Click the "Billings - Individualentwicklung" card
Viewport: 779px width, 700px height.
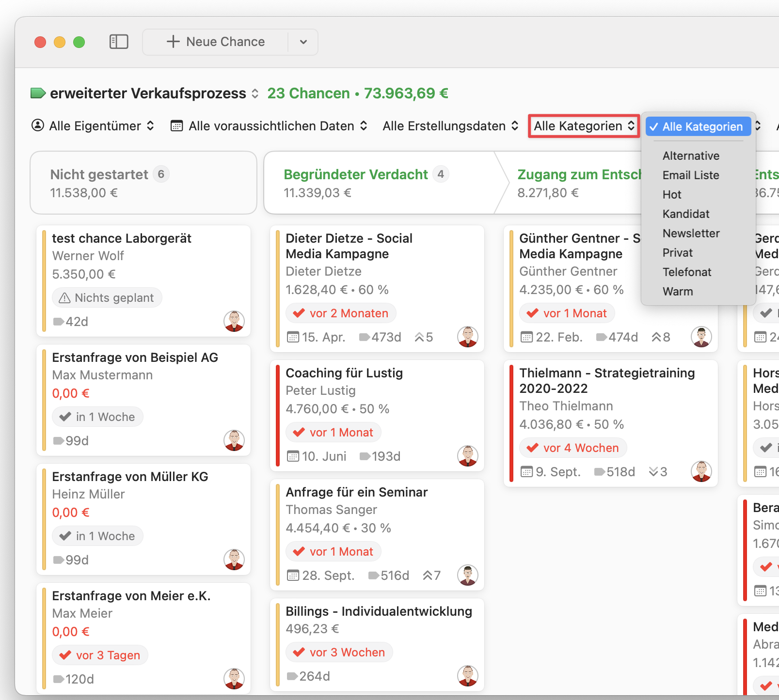pos(378,644)
